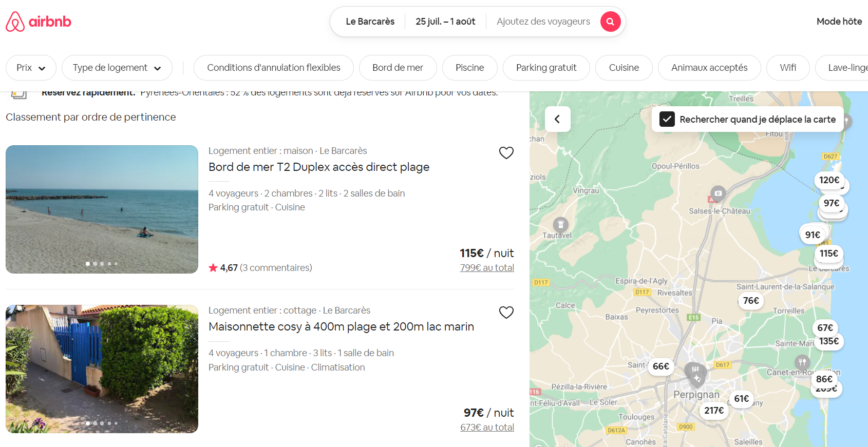Click the camera pin near Salses-le-Château
Image resolution: width=868 pixels, height=447 pixels.
pyautogui.click(x=718, y=193)
